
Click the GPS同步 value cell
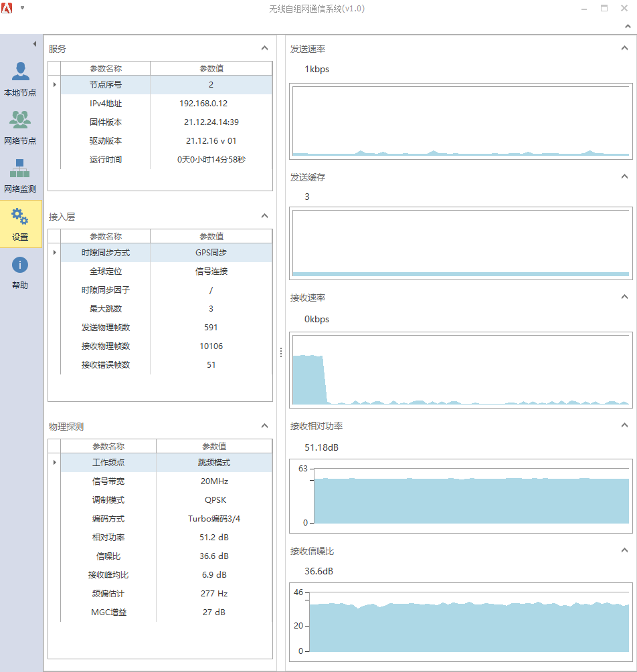pos(211,253)
